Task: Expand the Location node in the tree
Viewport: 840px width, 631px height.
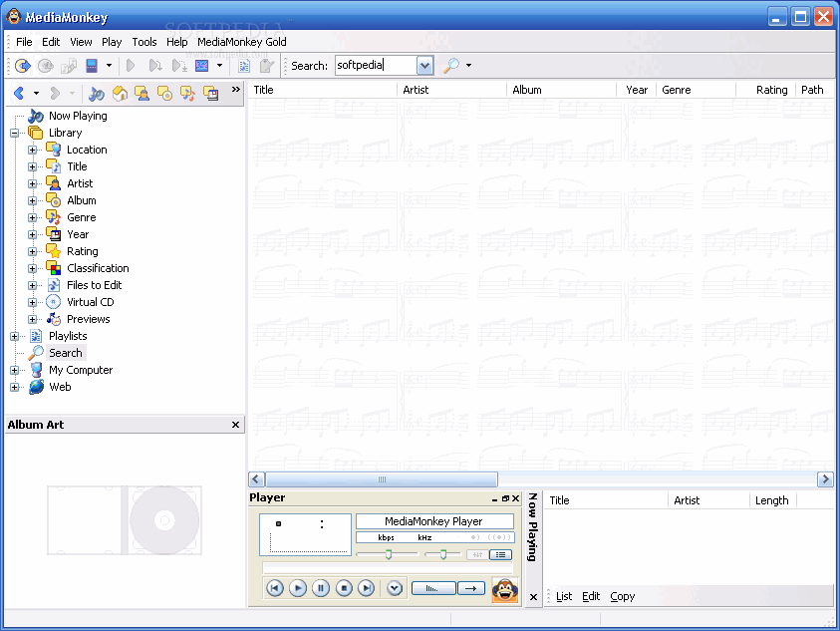Action: [32, 150]
